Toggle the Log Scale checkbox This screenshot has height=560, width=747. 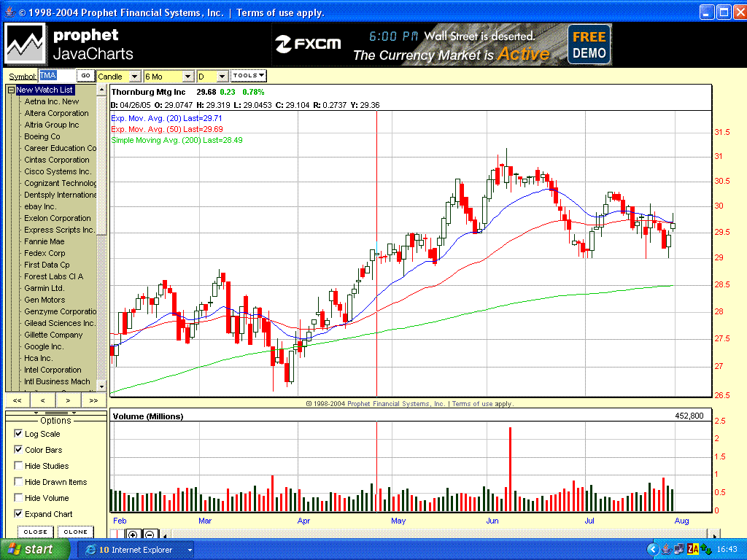coord(18,433)
